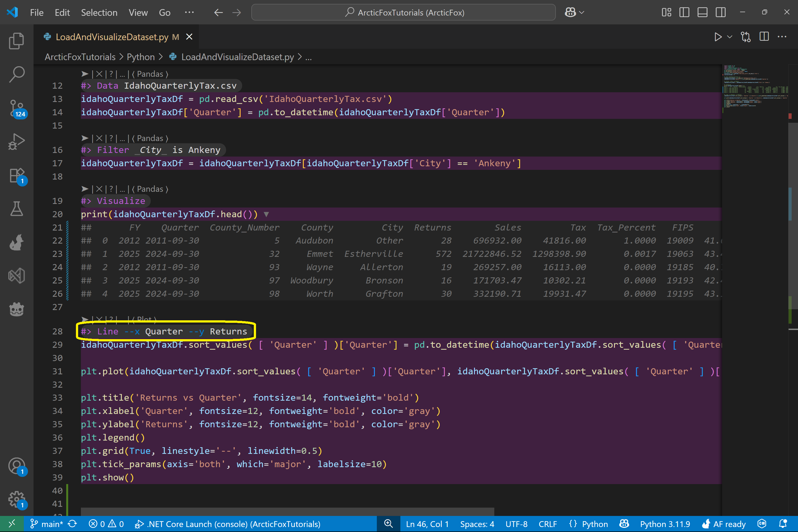
Task: Toggle the primary side bar visibility
Action: [x=684, y=12]
